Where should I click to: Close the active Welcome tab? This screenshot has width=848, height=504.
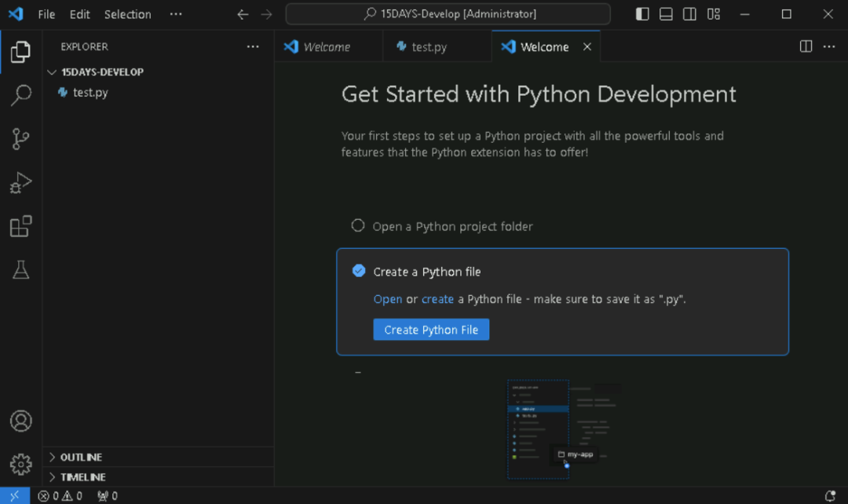click(587, 47)
